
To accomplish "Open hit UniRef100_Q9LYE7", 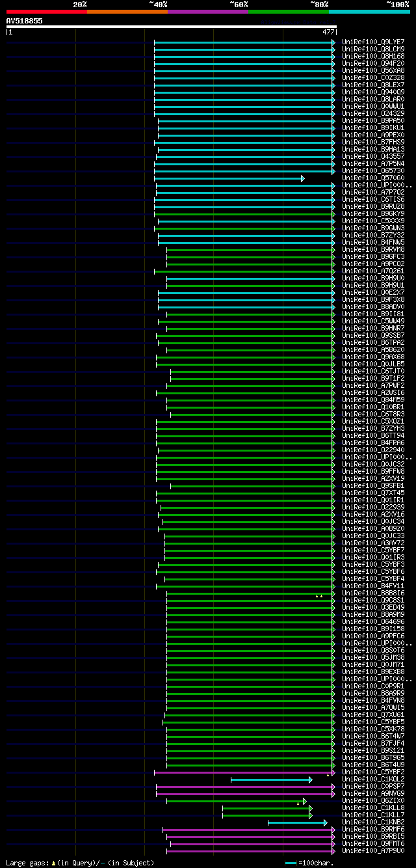I will [373, 42].
